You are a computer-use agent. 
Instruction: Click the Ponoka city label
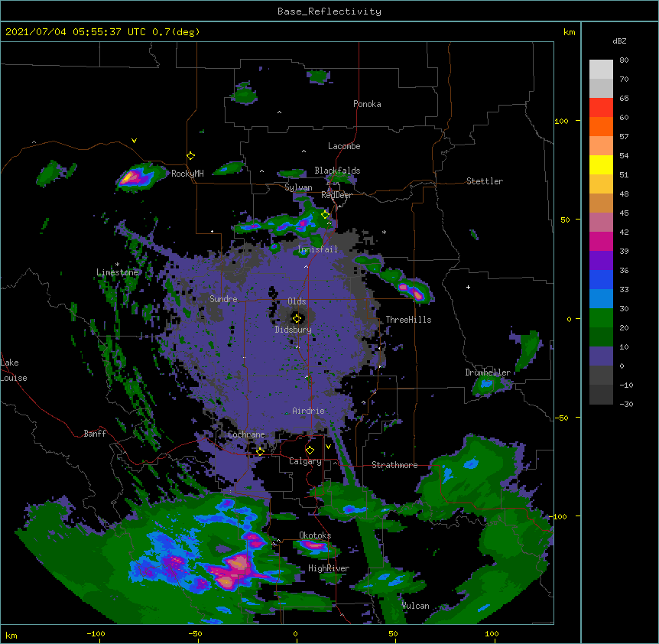pos(367,104)
